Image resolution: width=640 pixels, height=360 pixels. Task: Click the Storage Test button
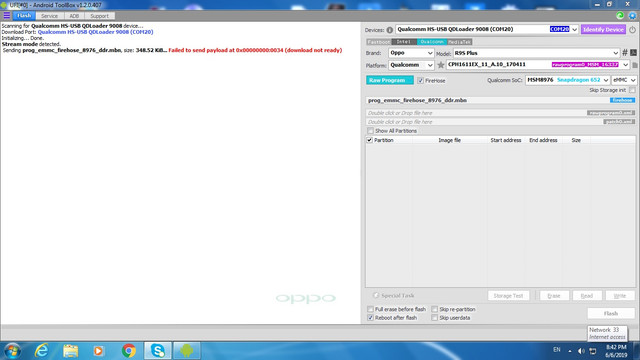[508, 296]
